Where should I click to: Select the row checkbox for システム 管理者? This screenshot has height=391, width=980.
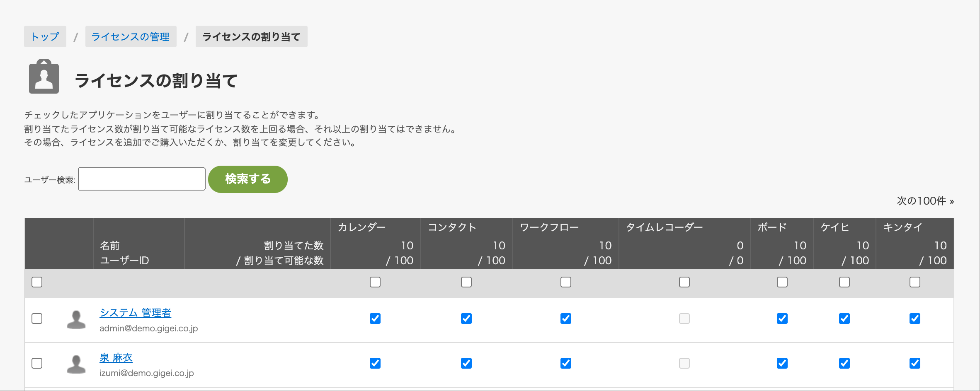point(37,319)
